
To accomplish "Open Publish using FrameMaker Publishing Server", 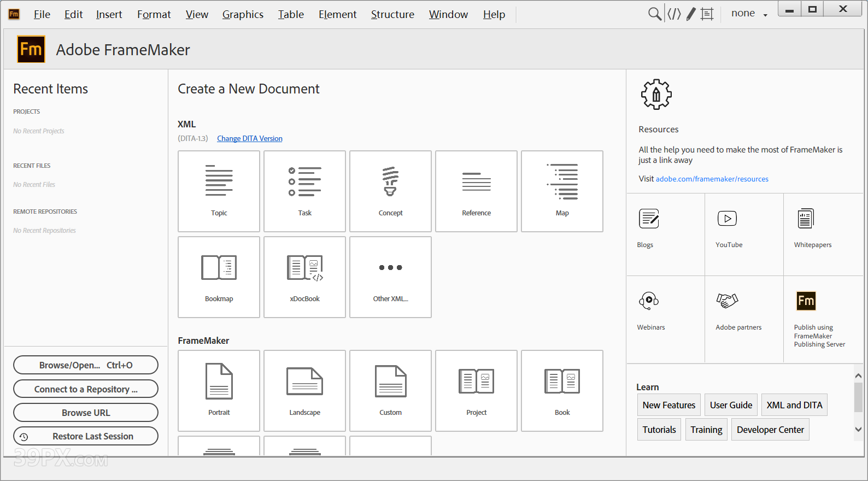I will click(823, 319).
